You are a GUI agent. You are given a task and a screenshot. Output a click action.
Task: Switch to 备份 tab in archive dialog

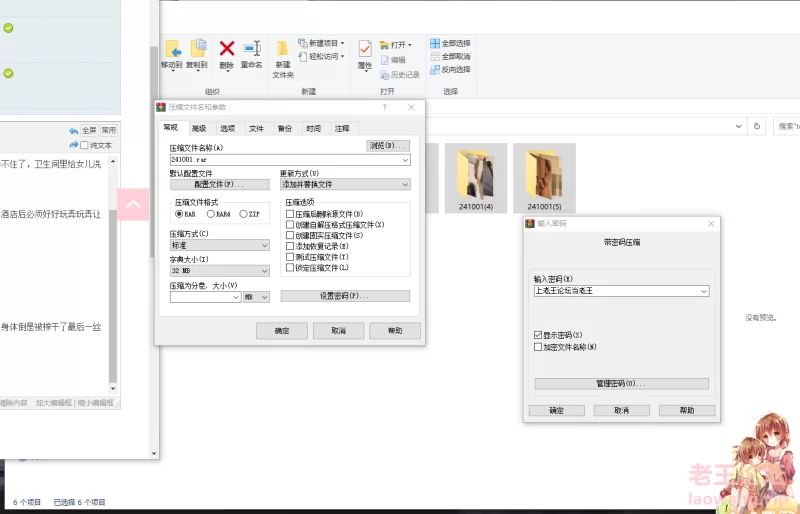(x=285, y=129)
